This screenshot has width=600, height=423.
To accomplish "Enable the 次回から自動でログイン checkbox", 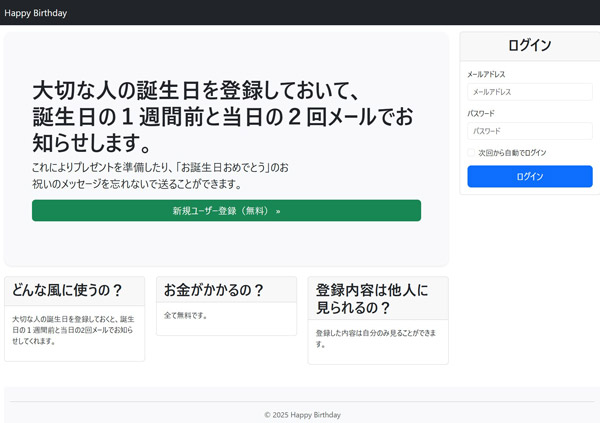I will pyautogui.click(x=472, y=153).
